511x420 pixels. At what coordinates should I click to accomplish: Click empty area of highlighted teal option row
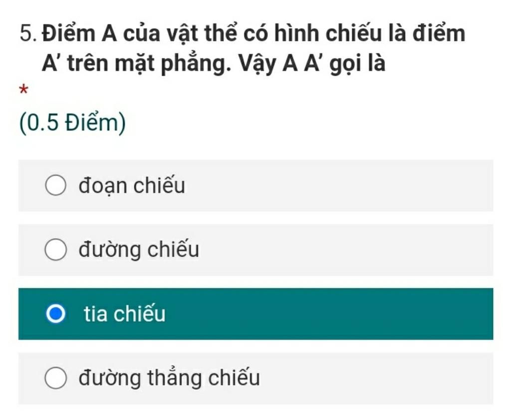329,314
